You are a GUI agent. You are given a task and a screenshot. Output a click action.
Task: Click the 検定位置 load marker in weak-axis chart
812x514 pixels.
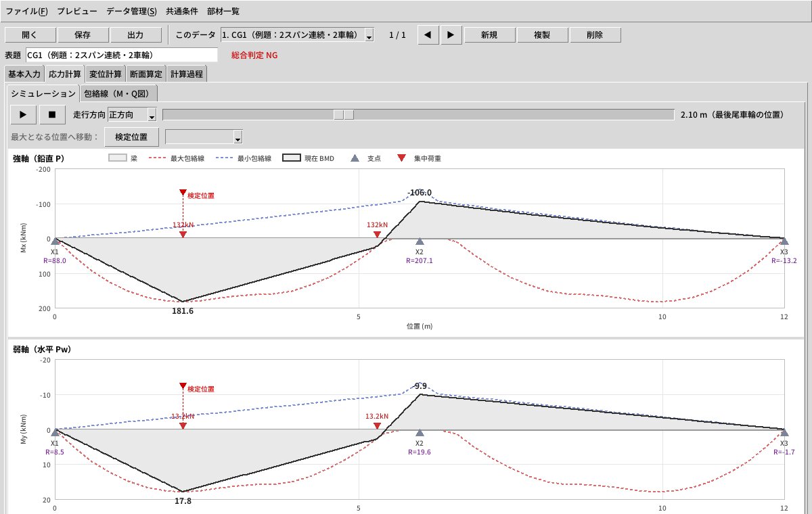tap(183, 386)
